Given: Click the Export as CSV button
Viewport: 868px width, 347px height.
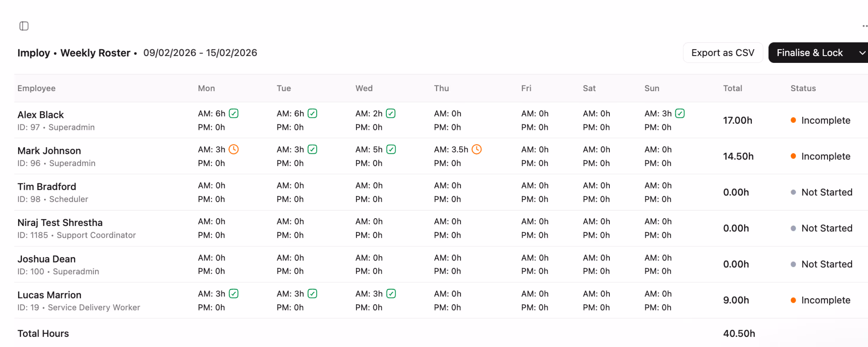Looking at the screenshot, I should (723, 52).
